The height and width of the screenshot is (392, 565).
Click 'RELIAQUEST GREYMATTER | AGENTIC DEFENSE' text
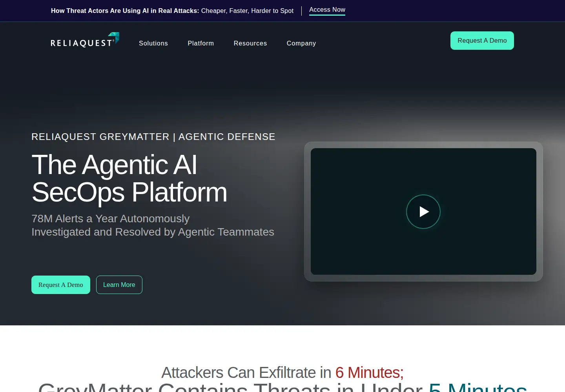point(153,137)
